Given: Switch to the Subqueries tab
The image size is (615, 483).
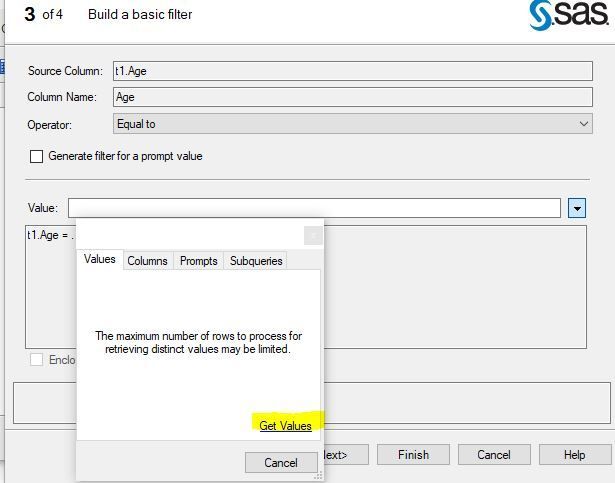Looking at the screenshot, I should [x=256, y=261].
